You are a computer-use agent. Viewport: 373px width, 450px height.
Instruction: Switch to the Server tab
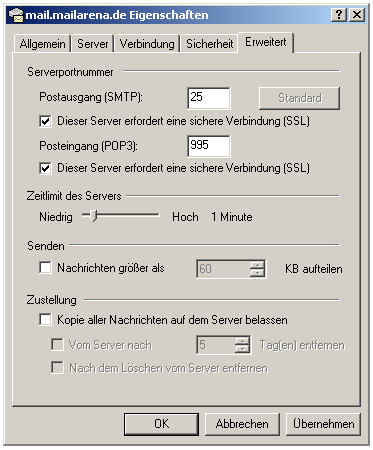(x=93, y=44)
